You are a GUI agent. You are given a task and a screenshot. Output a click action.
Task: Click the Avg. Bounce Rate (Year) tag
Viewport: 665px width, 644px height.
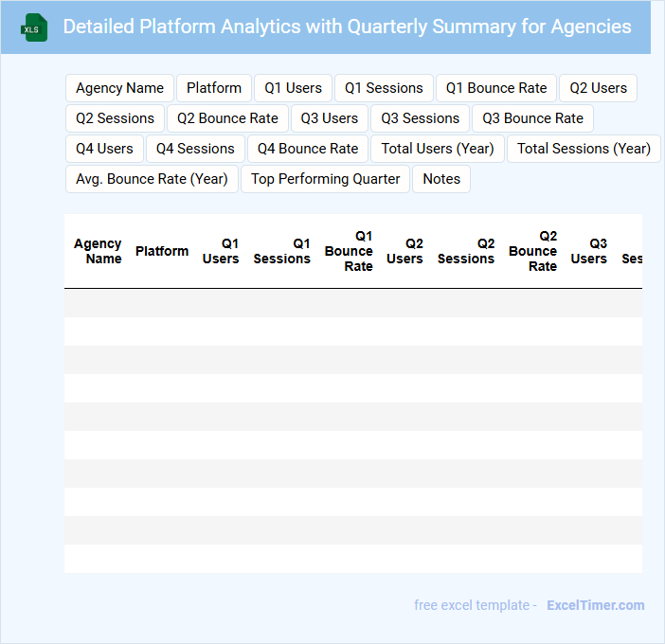[x=152, y=179]
